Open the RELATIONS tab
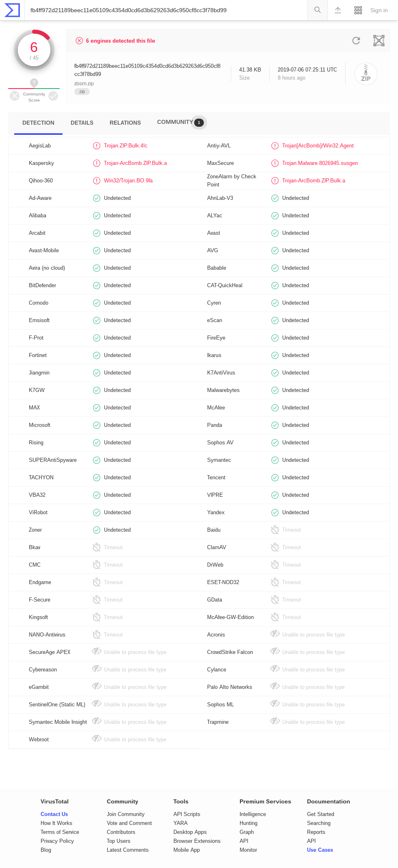The width and height of the screenshot is (398, 868). pos(125,123)
